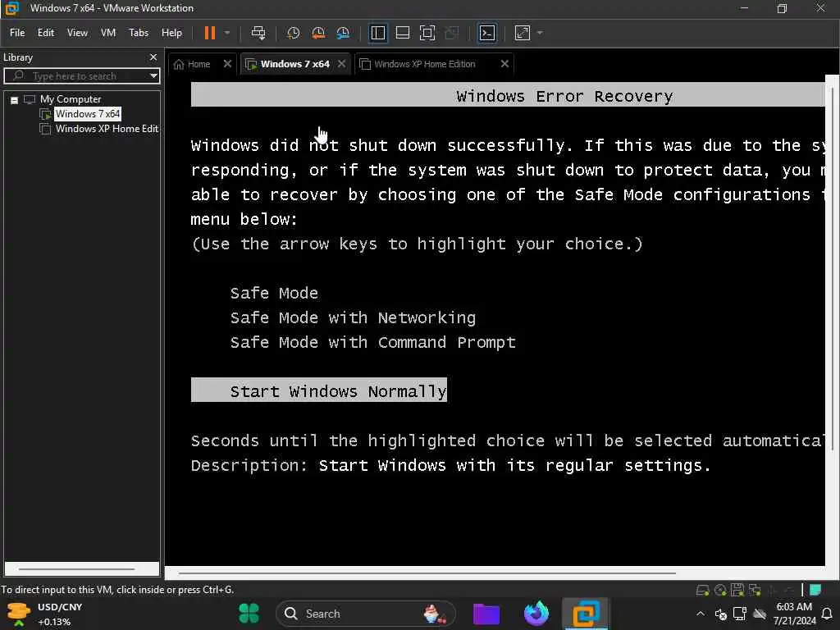Close the Windows 7 x64 tab
840x630 pixels.
point(341,64)
